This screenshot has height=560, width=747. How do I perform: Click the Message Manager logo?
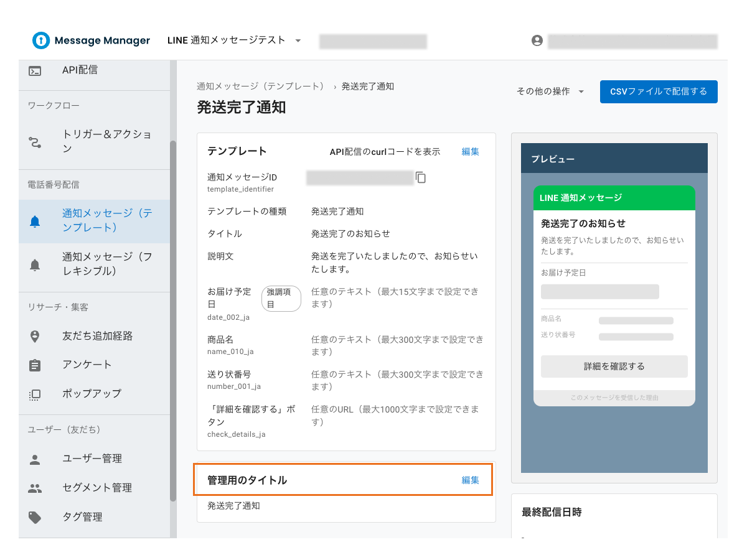click(91, 40)
